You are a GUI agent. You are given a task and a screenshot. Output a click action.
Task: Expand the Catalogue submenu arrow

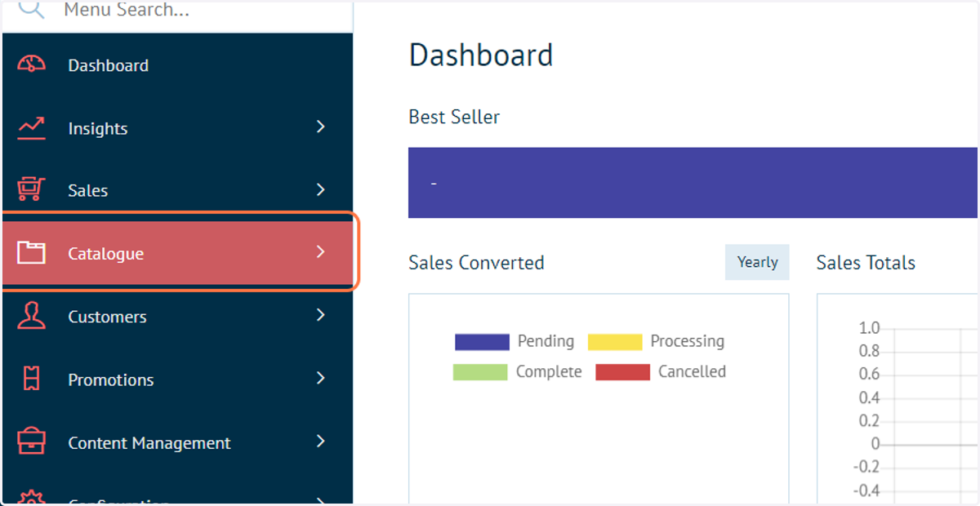coord(321,252)
